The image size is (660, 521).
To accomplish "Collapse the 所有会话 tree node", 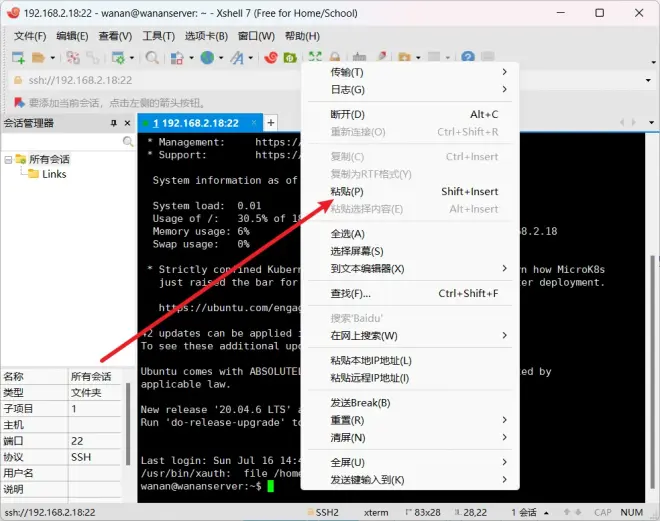I will pyautogui.click(x=8, y=159).
